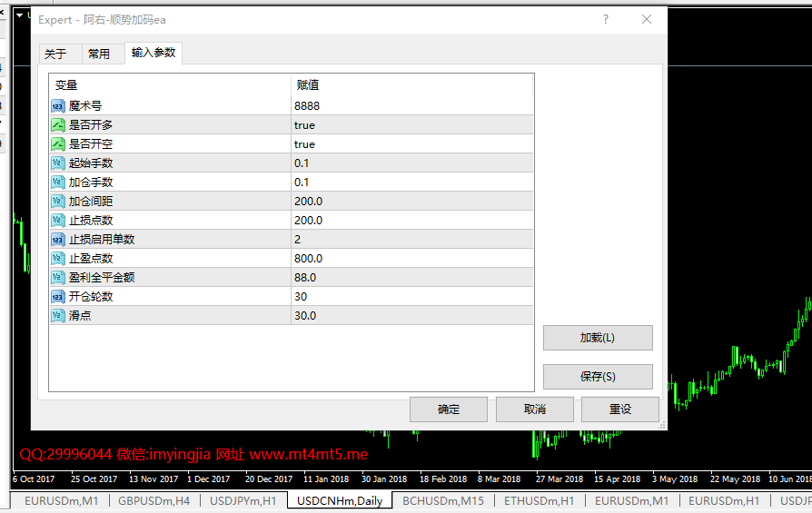Viewport: 812px width, 513px height.
Task: Cancel with the 取消 button
Action: coord(535,409)
